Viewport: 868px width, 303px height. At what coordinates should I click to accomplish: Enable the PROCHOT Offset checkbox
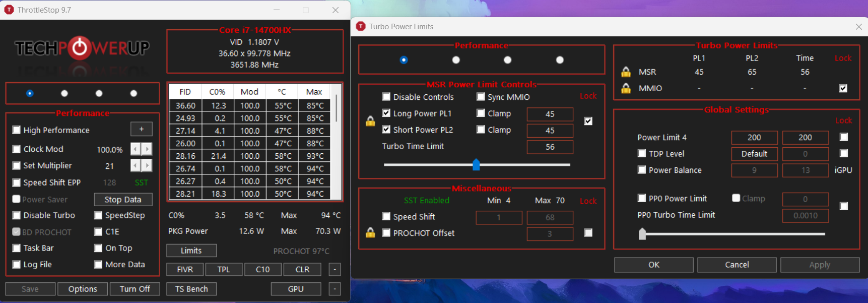click(x=386, y=233)
